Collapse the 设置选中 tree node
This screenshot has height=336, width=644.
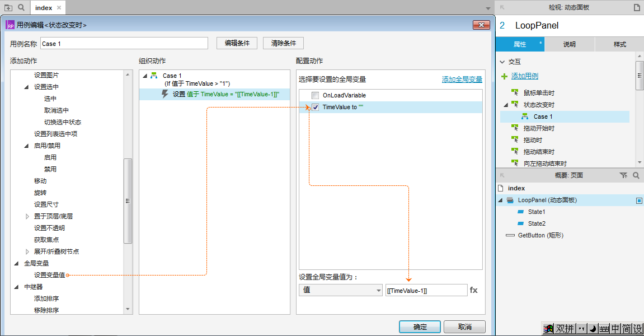point(27,87)
